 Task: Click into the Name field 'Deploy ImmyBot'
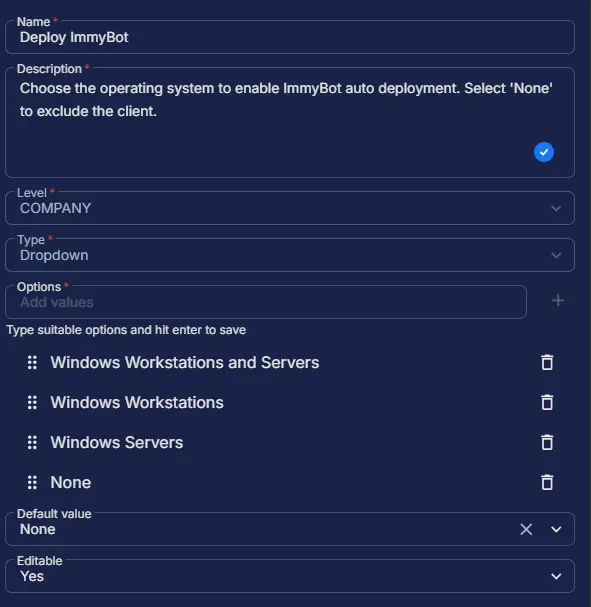point(290,37)
